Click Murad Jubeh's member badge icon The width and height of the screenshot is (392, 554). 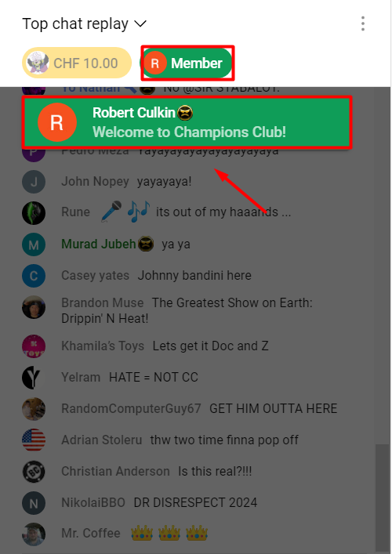point(146,244)
